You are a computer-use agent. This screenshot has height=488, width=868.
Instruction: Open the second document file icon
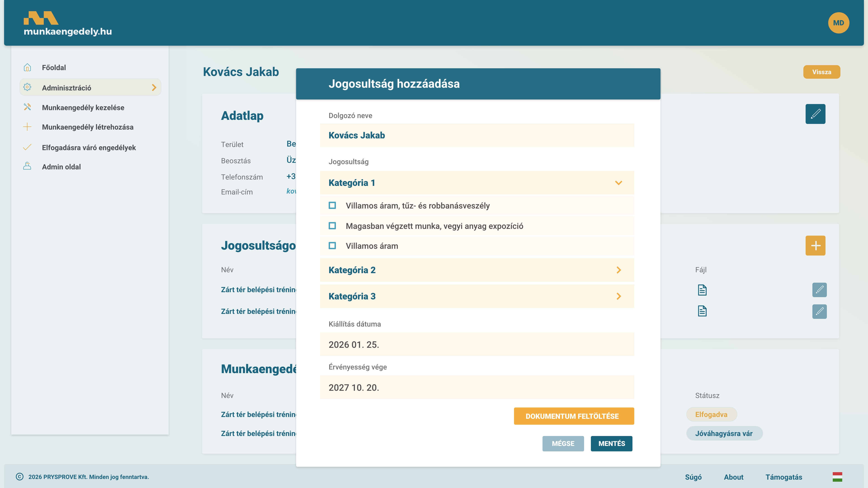pyautogui.click(x=702, y=311)
